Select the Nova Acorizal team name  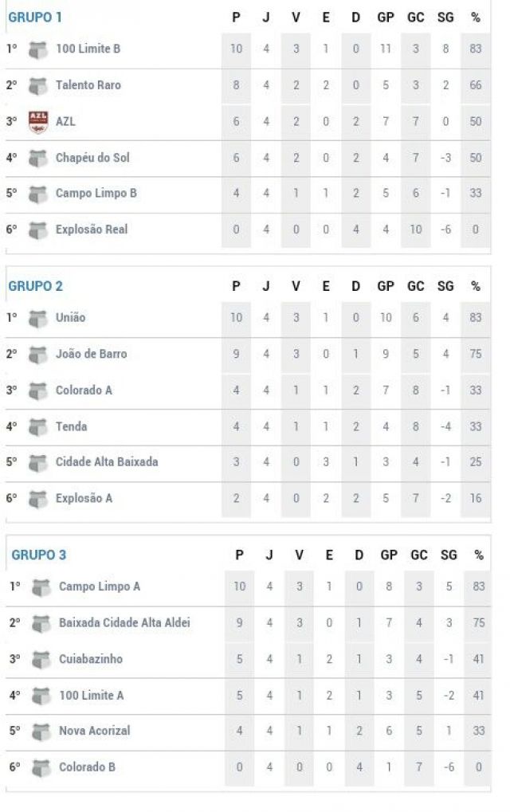point(94,730)
